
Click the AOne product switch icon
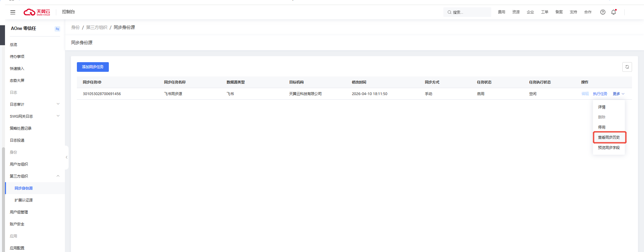[57, 29]
